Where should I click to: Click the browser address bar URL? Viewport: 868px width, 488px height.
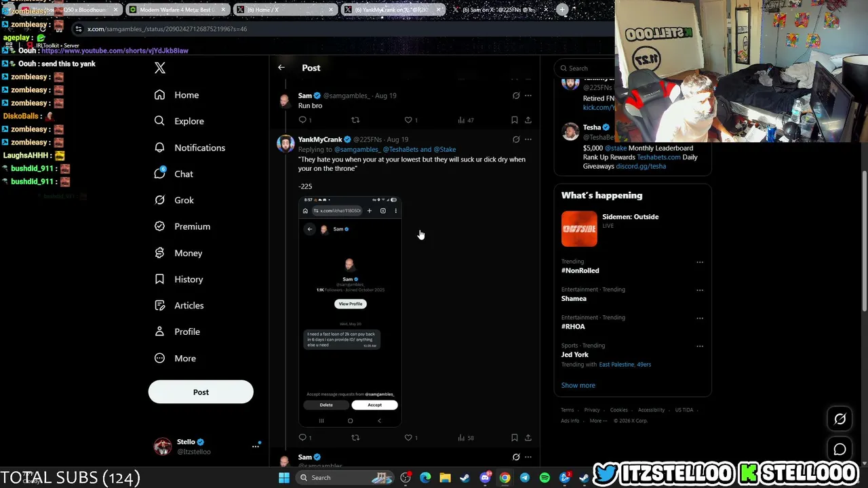coord(167,29)
